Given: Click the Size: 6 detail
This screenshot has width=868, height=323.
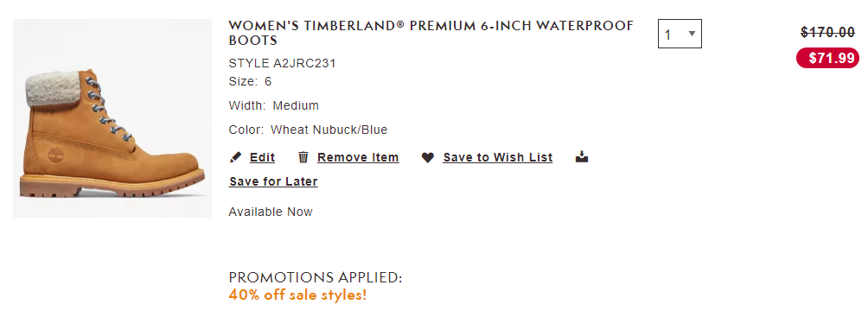Looking at the screenshot, I should tap(250, 82).
